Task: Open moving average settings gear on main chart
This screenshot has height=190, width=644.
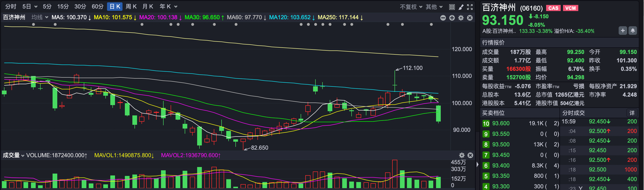Action: coord(461,18)
